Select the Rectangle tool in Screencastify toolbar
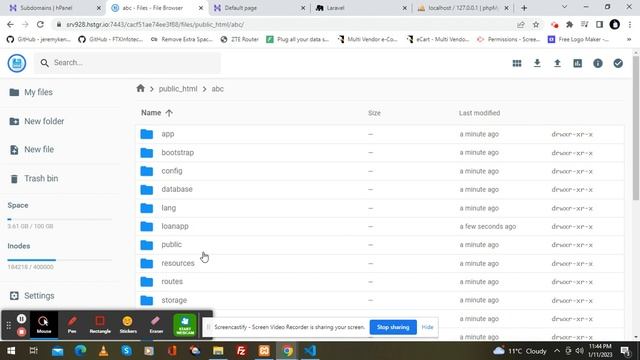Viewport: 640px width, 360px height. 100,324
